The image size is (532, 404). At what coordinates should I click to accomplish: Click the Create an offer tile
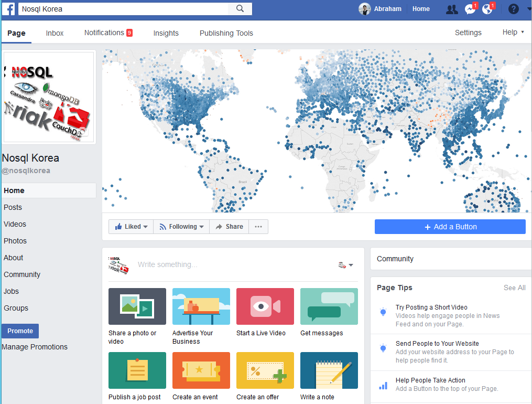tap(265, 376)
